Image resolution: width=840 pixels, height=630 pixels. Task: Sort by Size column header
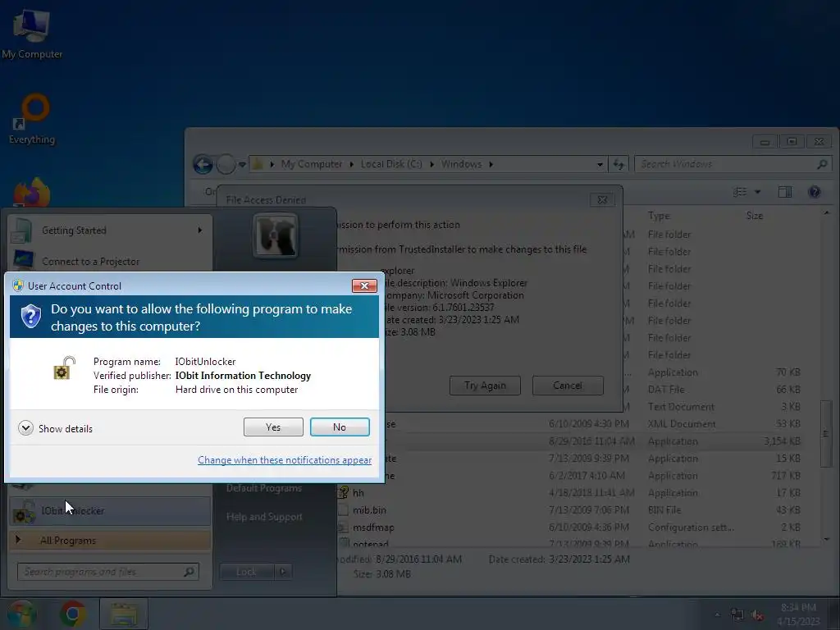(755, 216)
